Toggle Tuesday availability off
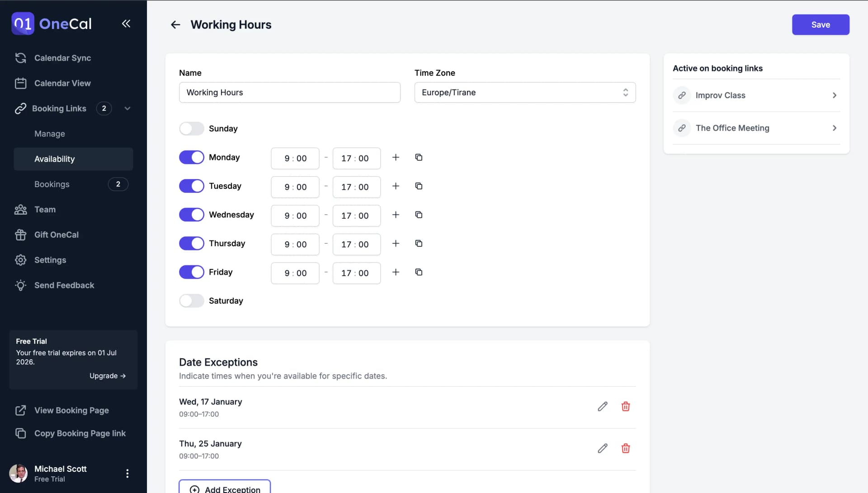 tap(191, 186)
